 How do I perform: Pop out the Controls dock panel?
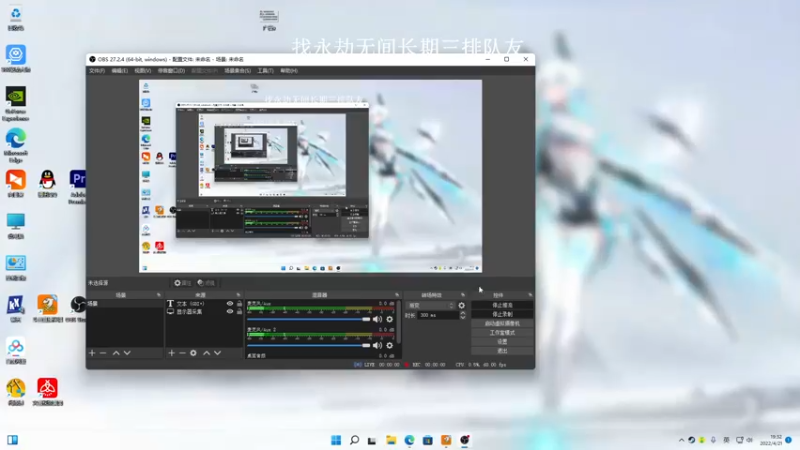(x=530, y=295)
